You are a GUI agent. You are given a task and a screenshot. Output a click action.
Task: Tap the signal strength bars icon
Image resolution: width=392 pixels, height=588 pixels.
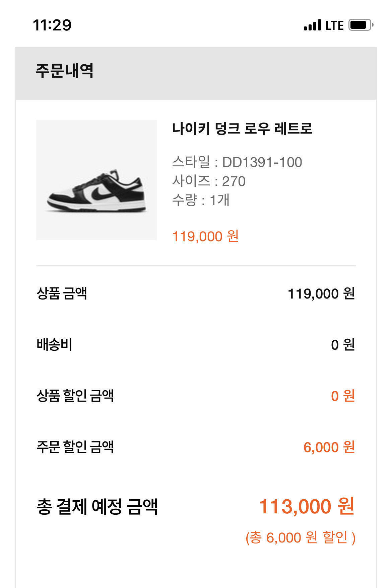312,25
